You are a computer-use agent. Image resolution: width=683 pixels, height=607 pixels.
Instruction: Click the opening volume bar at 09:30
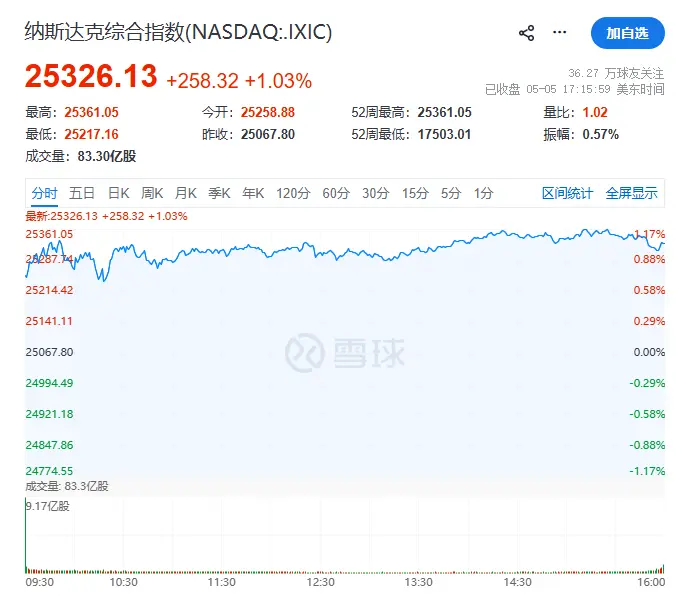26,536
